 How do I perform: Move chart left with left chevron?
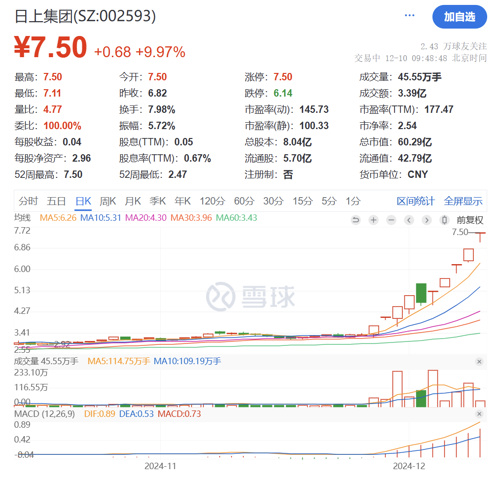pos(409,220)
